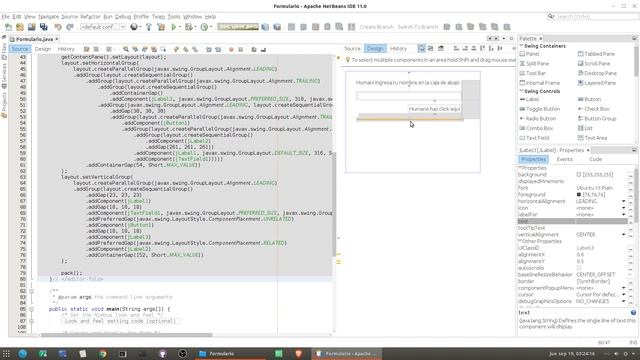Click the Align Left in Column icon
The width and height of the screenshot is (640, 360).
[456, 49]
